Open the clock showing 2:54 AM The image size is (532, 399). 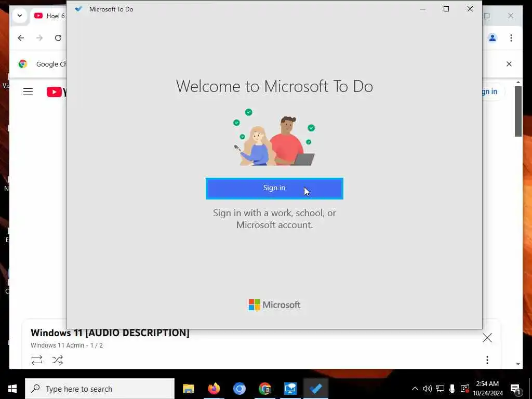point(487,389)
